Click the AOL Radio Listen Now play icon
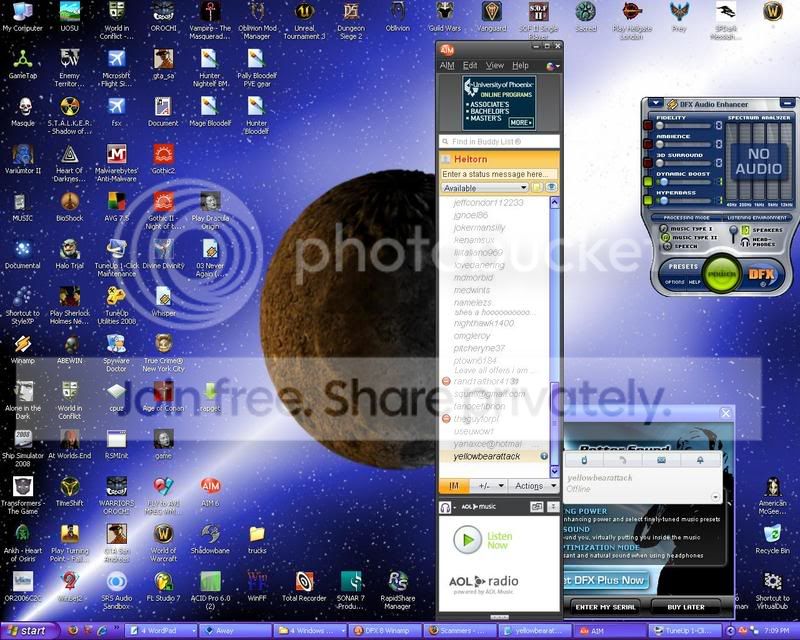Screen dimensions: 800x640 click(467, 539)
